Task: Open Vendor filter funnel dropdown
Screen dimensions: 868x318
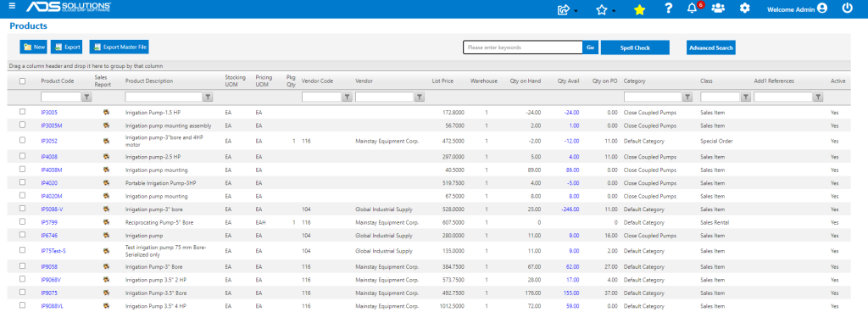Action: point(420,97)
